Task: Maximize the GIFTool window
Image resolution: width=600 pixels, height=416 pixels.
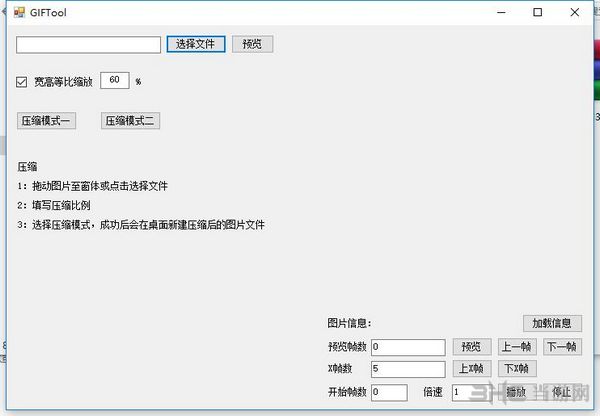Action: coord(538,12)
